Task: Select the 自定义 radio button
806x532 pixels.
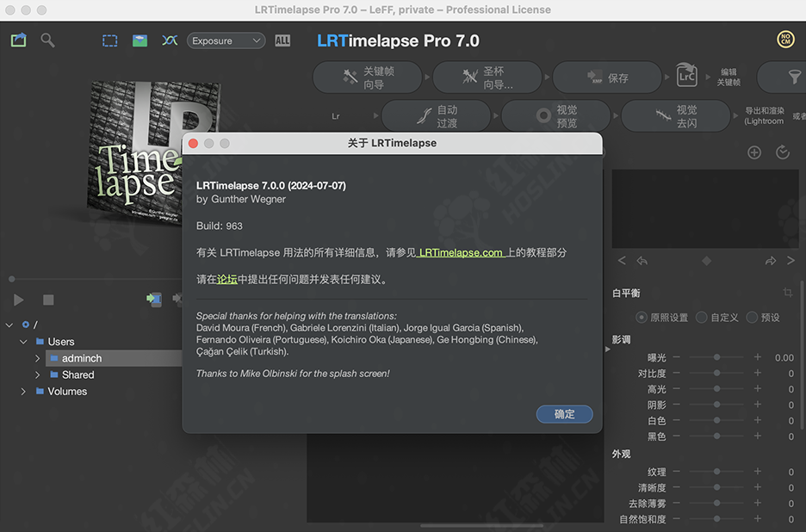Action: click(x=701, y=317)
